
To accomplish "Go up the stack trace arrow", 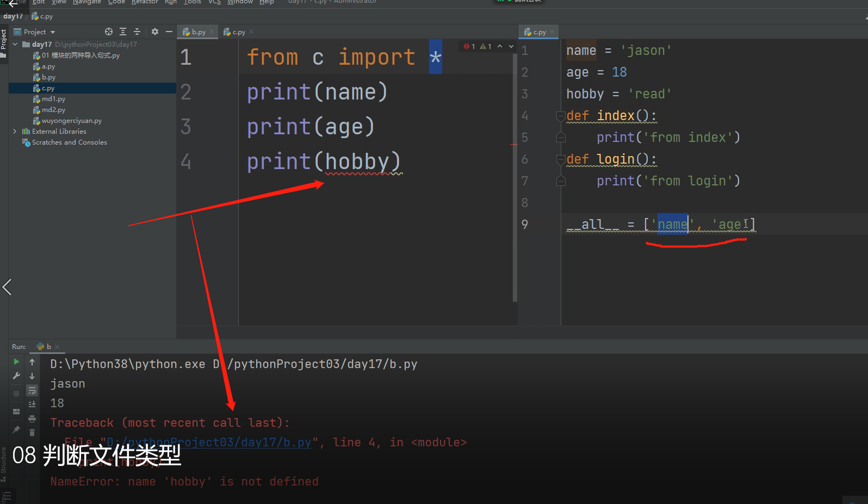I will click(x=32, y=362).
